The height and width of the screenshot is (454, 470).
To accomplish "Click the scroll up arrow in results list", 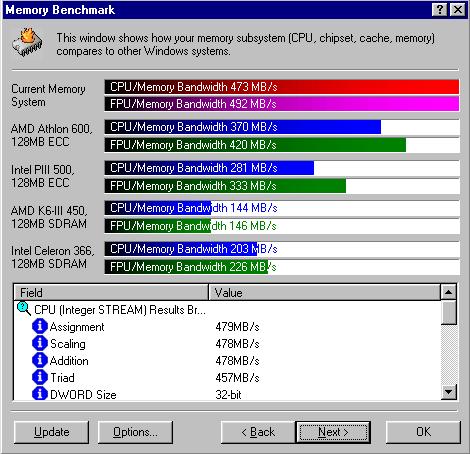I will click(449, 292).
